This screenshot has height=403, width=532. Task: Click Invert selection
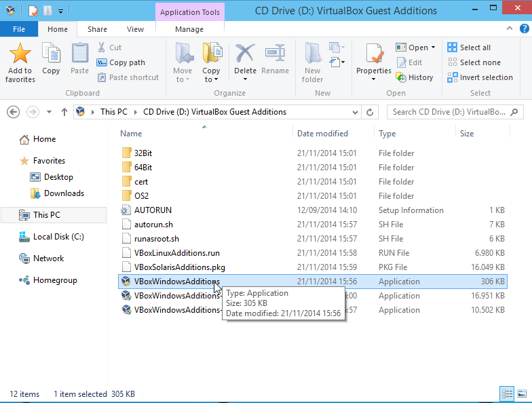pos(480,77)
